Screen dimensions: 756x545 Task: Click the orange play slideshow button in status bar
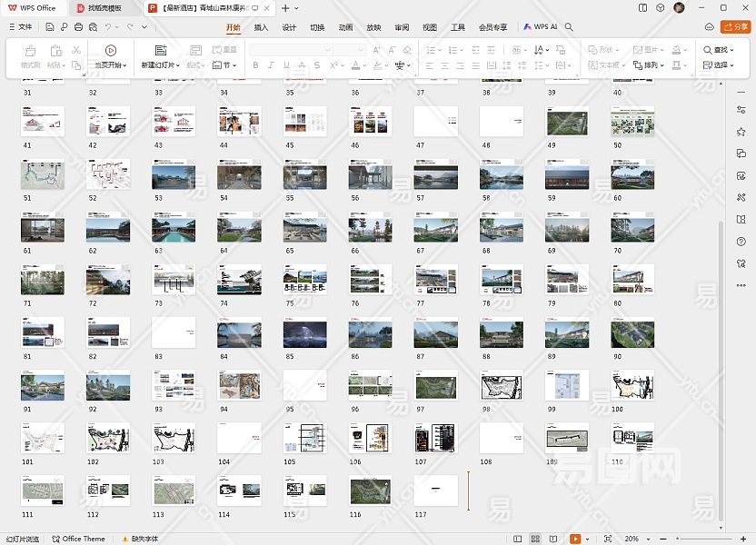[x=574, y=539]
